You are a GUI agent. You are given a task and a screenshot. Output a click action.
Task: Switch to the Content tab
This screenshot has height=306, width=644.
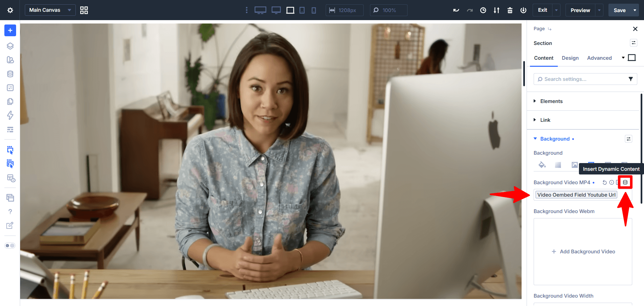tap(544, 58)
